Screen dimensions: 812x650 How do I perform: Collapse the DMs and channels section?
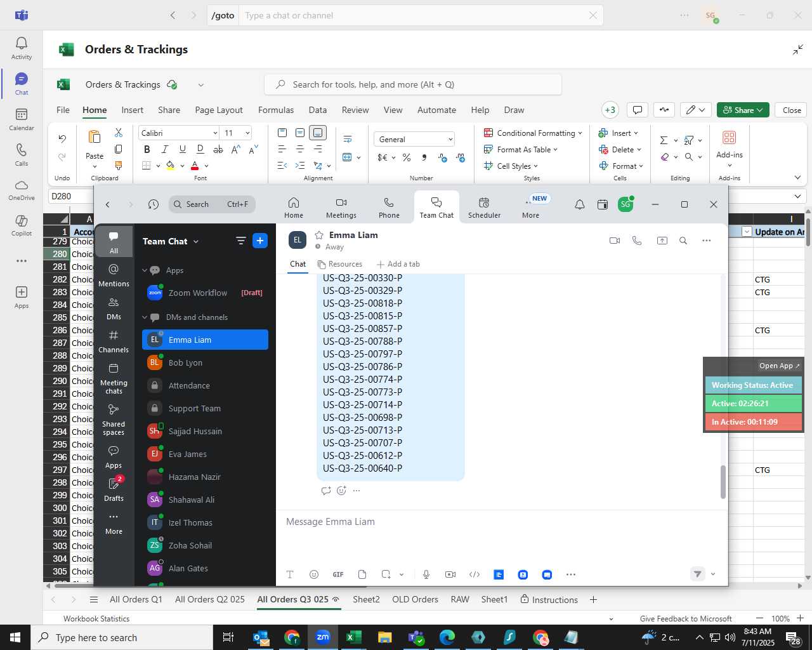145,317
